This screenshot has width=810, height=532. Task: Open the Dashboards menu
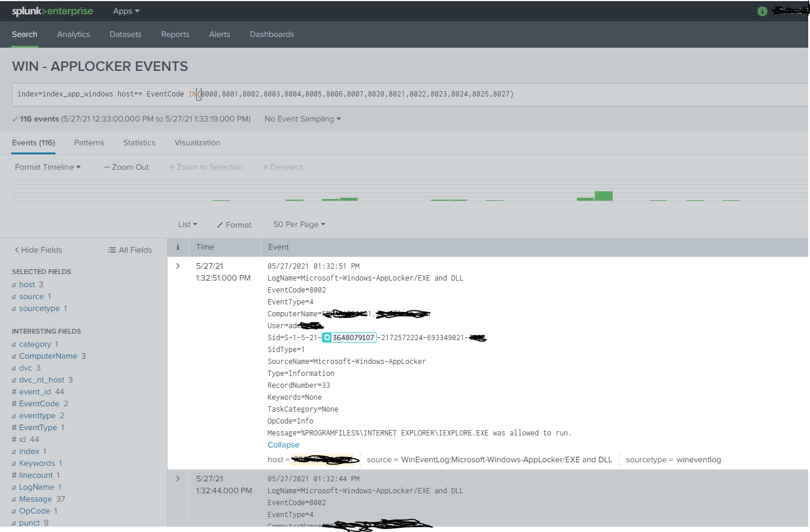tap(272, 35)
